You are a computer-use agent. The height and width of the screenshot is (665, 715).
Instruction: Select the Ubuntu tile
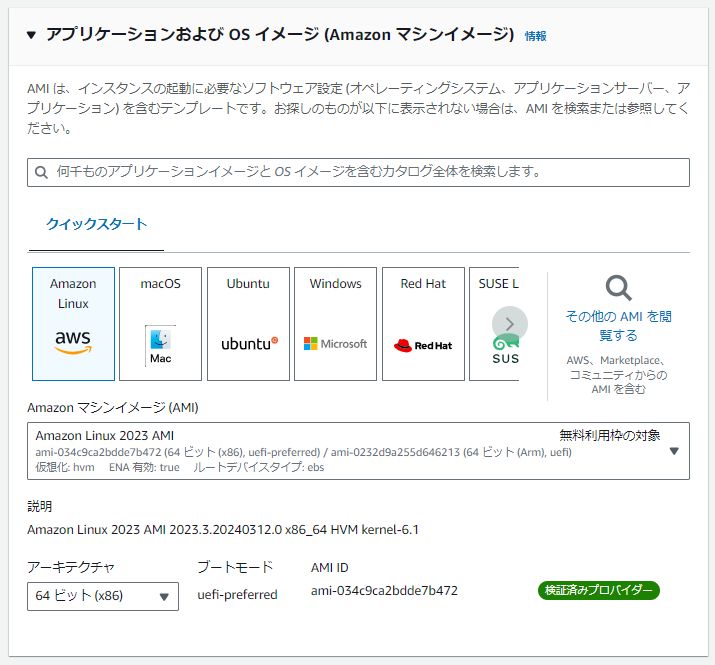coord(249,324)
